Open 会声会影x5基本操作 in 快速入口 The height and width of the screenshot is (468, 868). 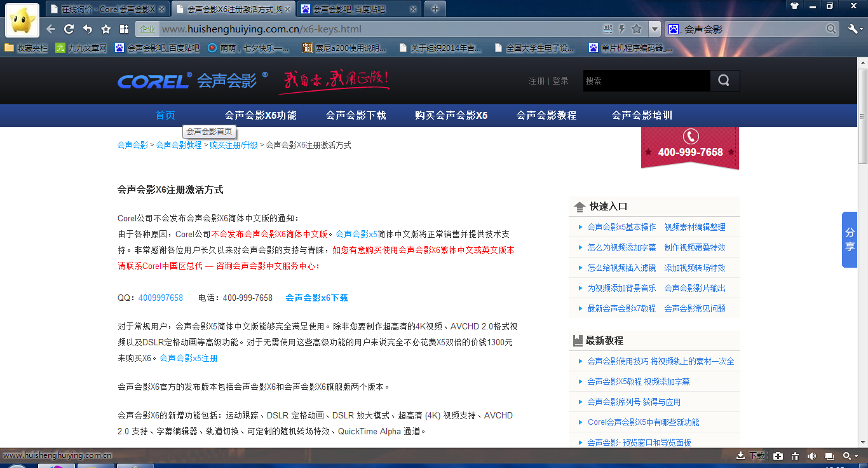tap(621, 227)
